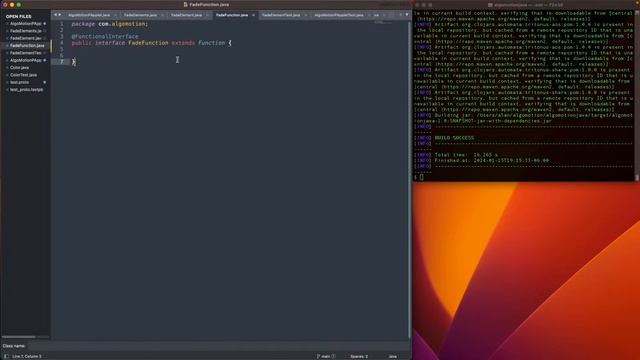Open test_proto in the sidebar
Image resolution: width=640 pixels, height=360 pixels.
point(19,82)
